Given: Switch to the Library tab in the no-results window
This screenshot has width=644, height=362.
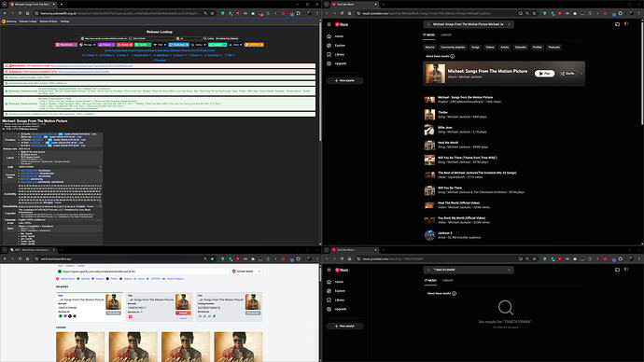Looking at the screenshot, I should click(x=448, y=280).
